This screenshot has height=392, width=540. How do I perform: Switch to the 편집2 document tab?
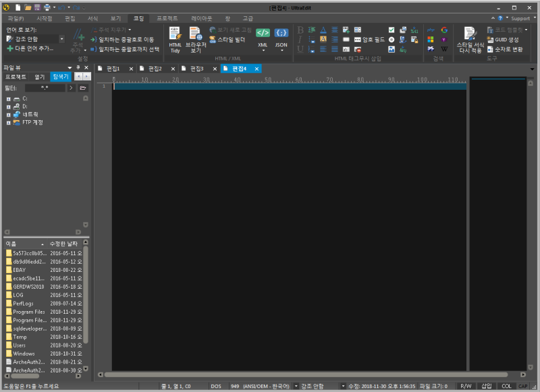[x=155, y=69]
